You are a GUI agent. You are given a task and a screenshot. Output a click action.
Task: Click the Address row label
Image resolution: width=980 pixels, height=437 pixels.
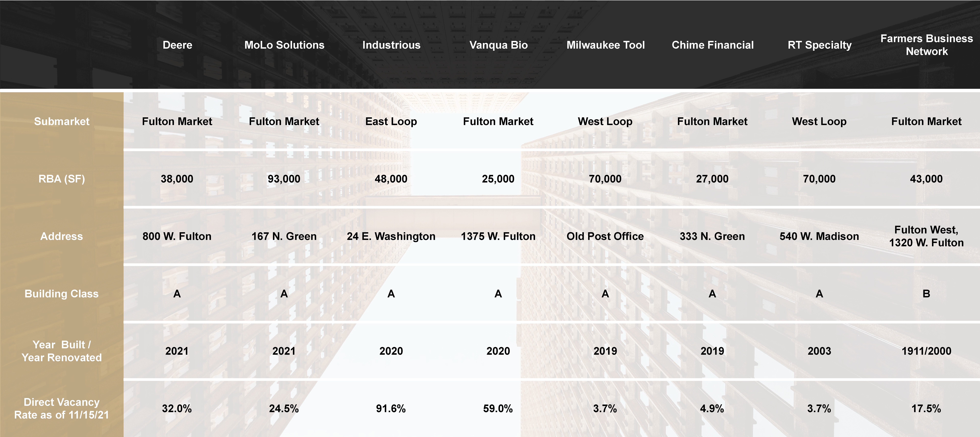pos(62,236)
